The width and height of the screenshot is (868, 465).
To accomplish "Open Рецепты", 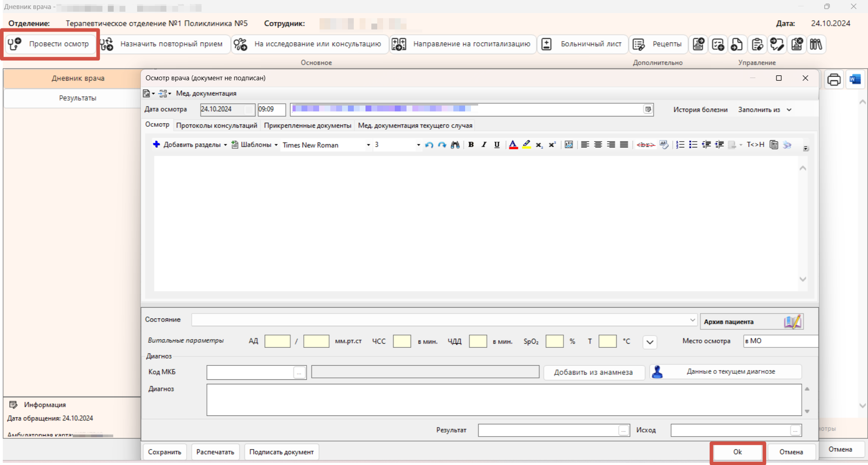I will 659,44.
